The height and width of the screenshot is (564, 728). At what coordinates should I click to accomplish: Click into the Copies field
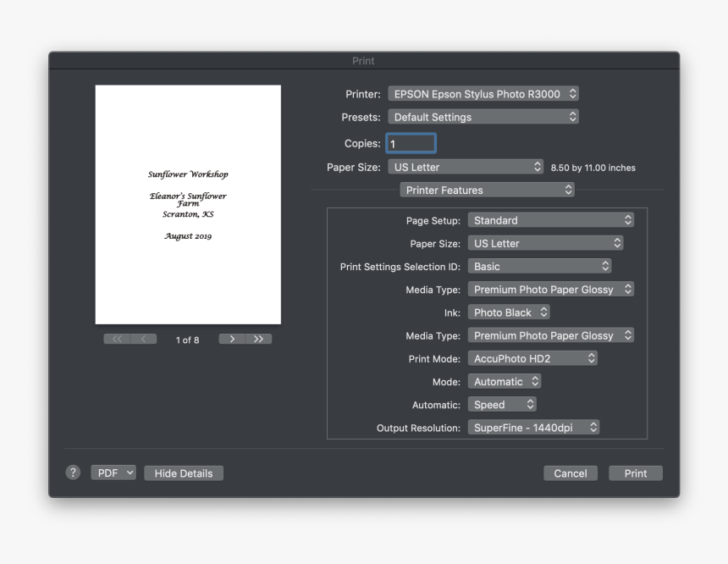[411, 144]
